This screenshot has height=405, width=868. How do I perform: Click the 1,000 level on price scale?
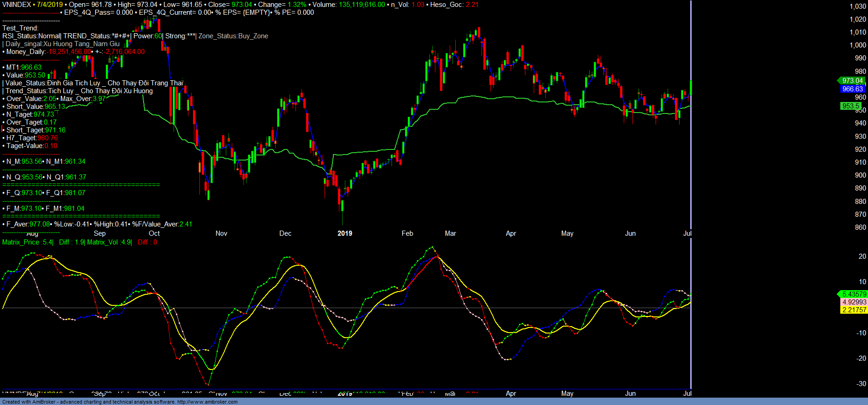(x=857, y=45)
